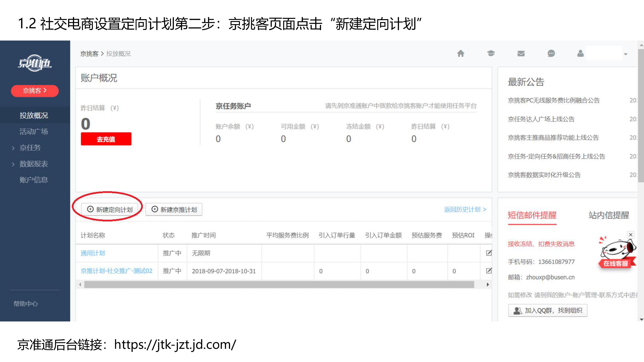The height and width of the screenshot is (362, 644).
Task: Click the home icon in top bar
Action: (460, 53)
